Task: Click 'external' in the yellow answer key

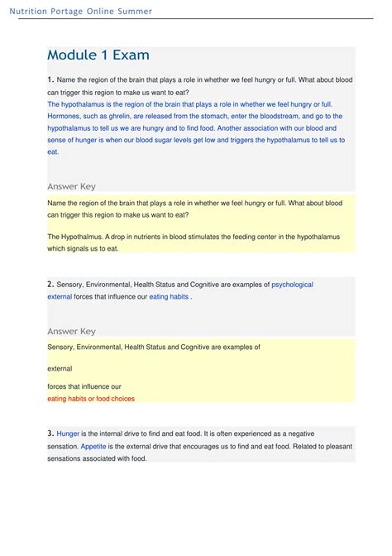Action: point(60,369)
